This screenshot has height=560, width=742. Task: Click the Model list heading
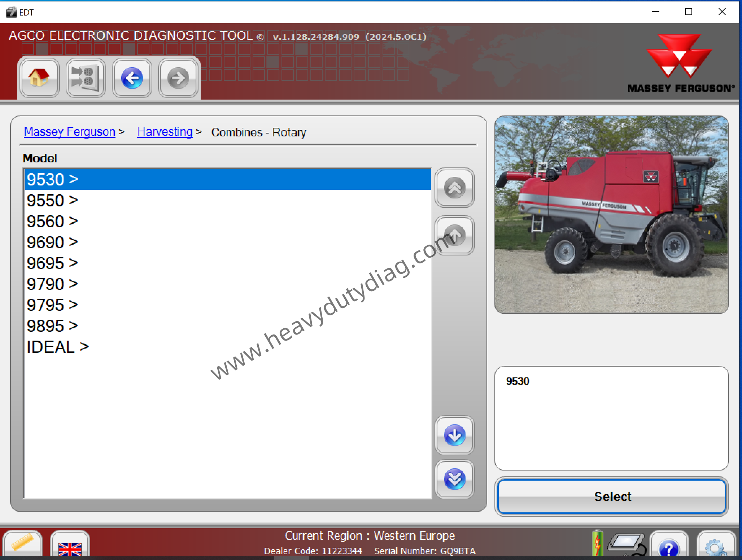click(x=40, y=158)
